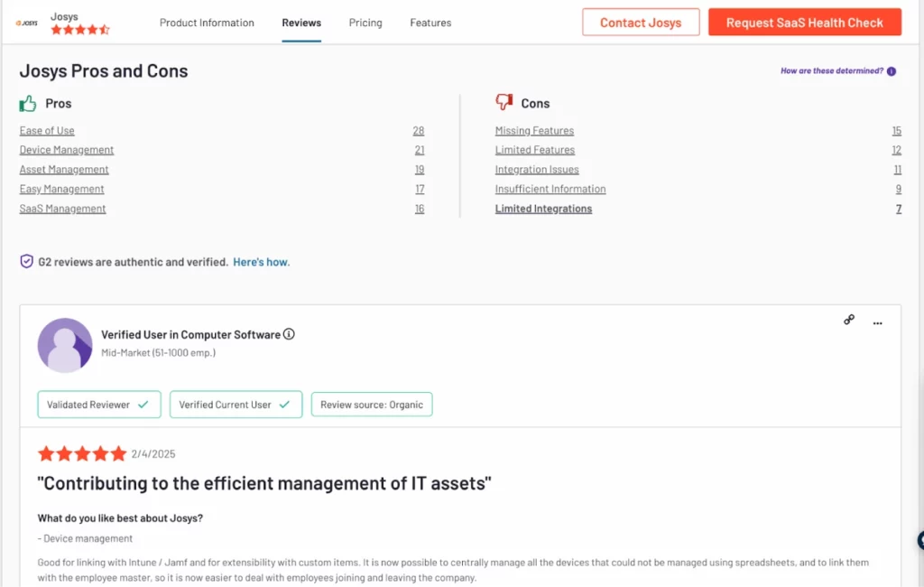Click the Review source: Organic badge

pyautogui.click(x=372, y=404)
